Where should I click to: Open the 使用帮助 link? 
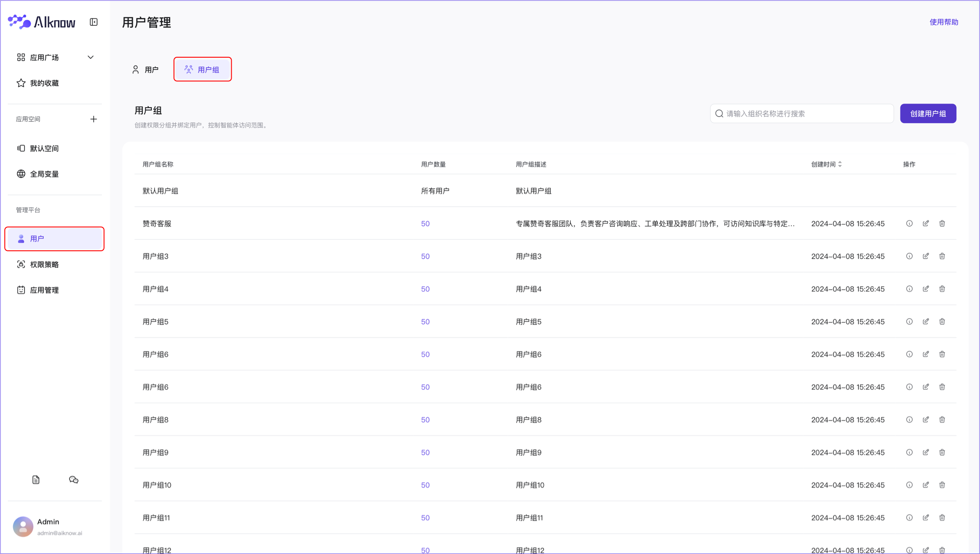[943, 22]
